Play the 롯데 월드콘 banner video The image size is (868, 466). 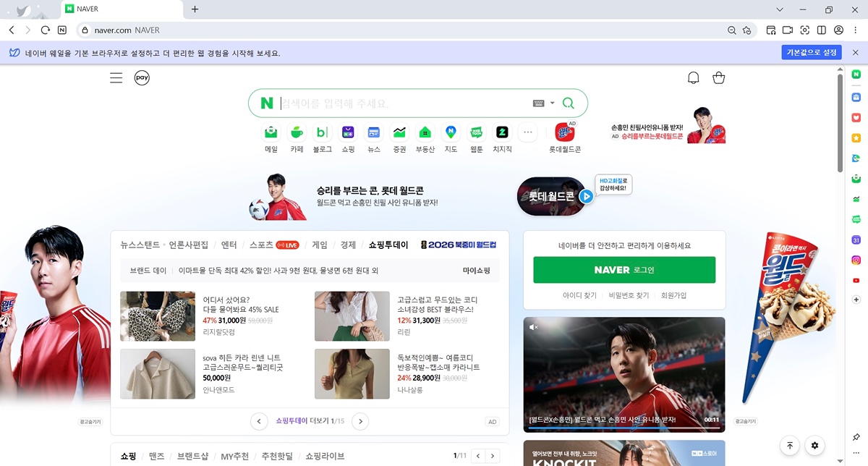pyautogui.click(x=587, y=196)
